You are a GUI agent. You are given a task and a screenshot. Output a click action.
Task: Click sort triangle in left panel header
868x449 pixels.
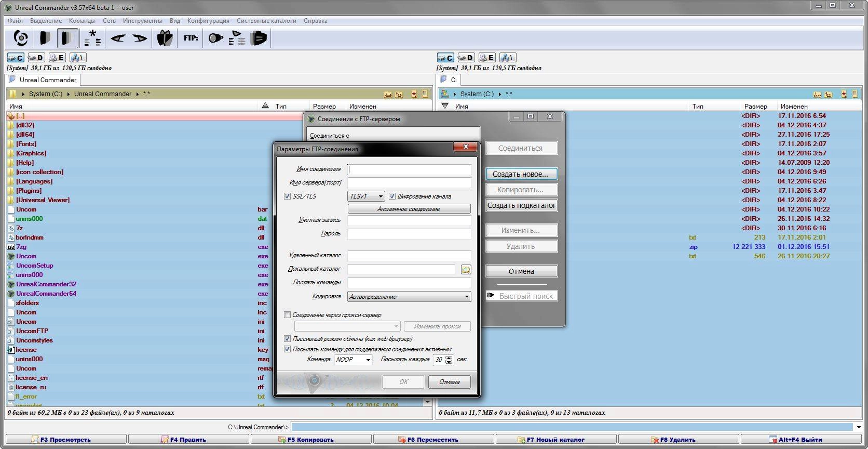coord(265,105)
